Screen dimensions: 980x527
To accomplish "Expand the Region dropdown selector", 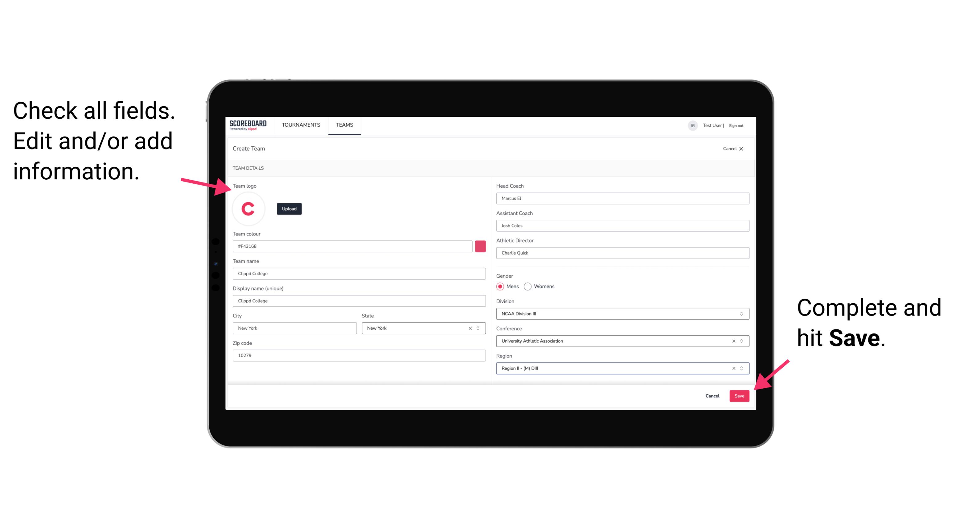I will click(x=742, y=368).
